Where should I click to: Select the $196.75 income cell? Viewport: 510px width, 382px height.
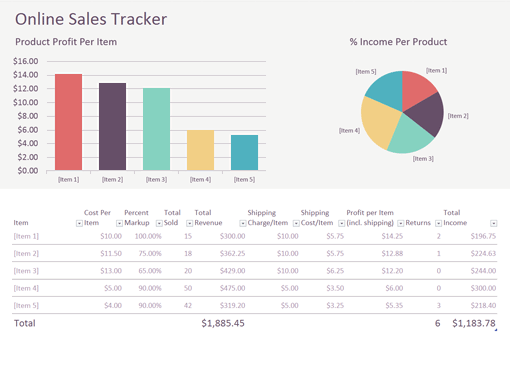[483, 236]
